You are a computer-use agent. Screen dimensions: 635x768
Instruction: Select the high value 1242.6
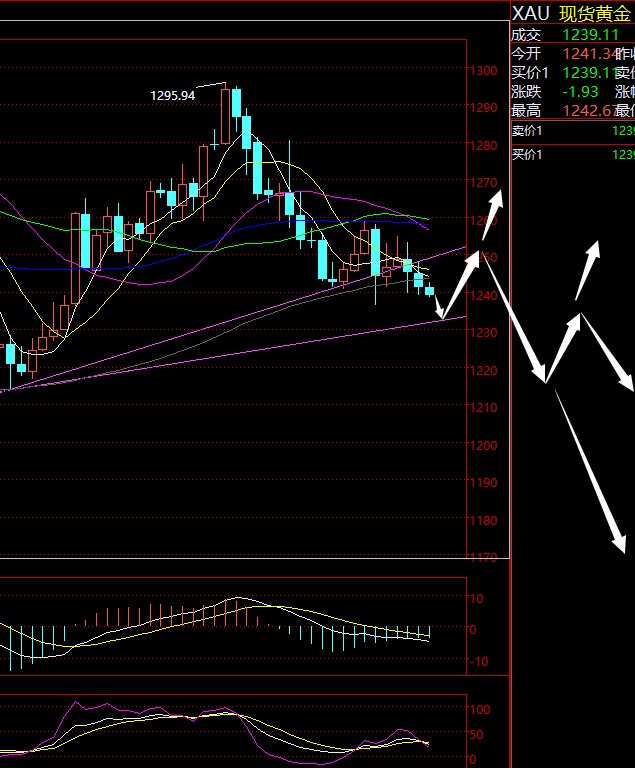(x=587, y=111)
